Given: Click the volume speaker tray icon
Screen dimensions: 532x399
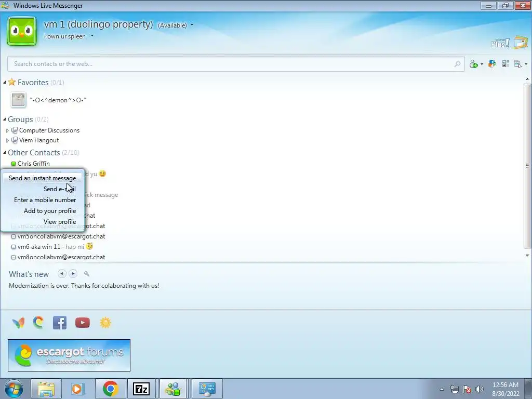Looking at the screenshot, I should pos(480,389).
